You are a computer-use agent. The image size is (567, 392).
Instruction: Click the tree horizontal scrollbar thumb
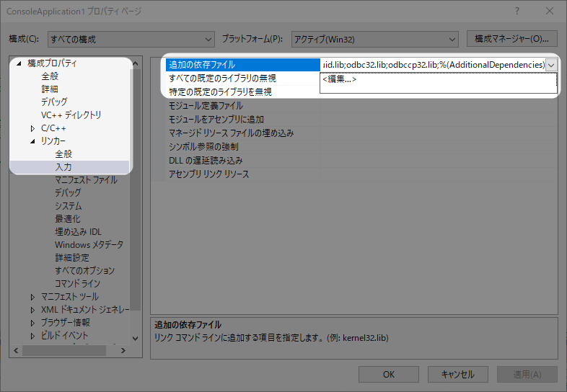coord(64,350)
